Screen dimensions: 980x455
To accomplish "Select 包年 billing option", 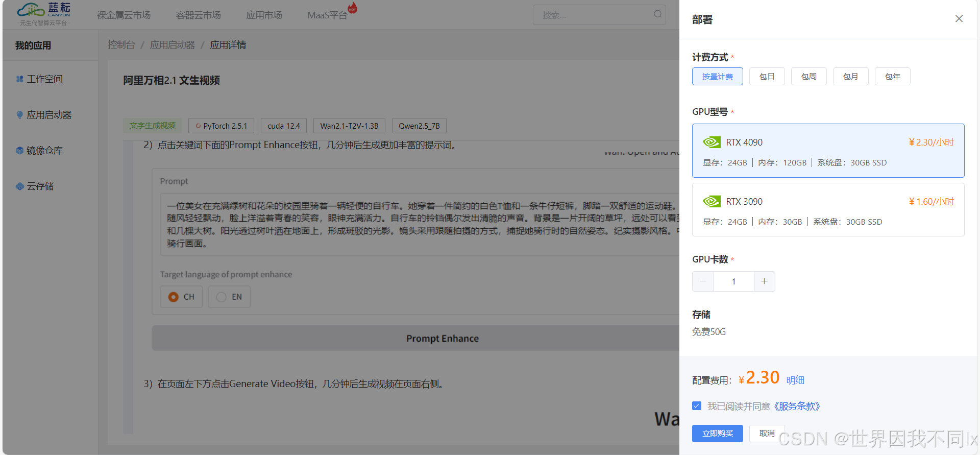I will coord(892,77).
